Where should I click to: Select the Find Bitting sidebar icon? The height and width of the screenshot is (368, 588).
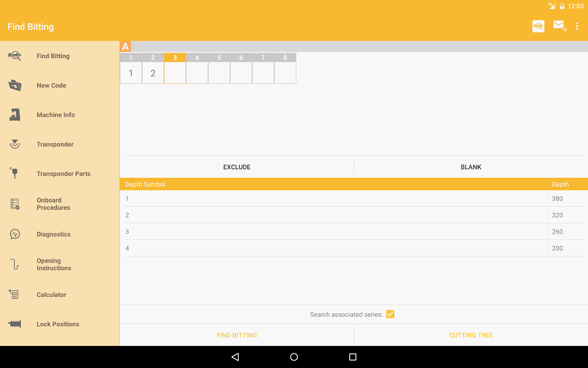(x=15, y=56)
